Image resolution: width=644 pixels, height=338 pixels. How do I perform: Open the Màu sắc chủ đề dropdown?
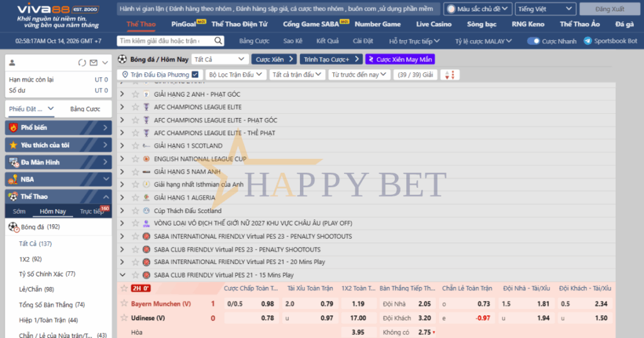point(478,9)
